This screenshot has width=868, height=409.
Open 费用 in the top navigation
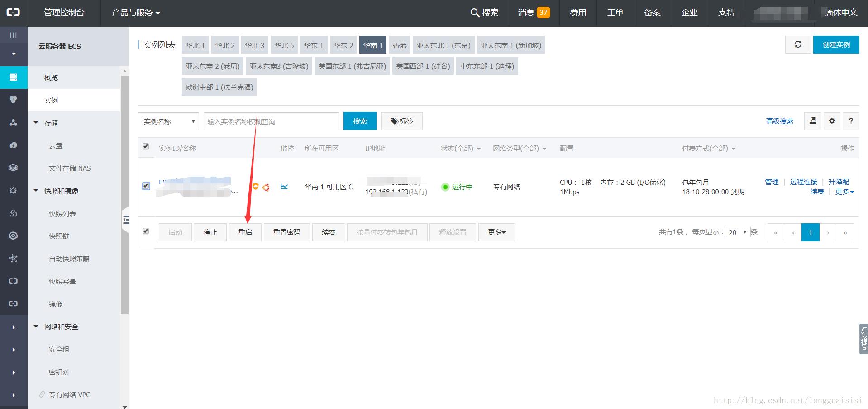[x=578, y=13]
